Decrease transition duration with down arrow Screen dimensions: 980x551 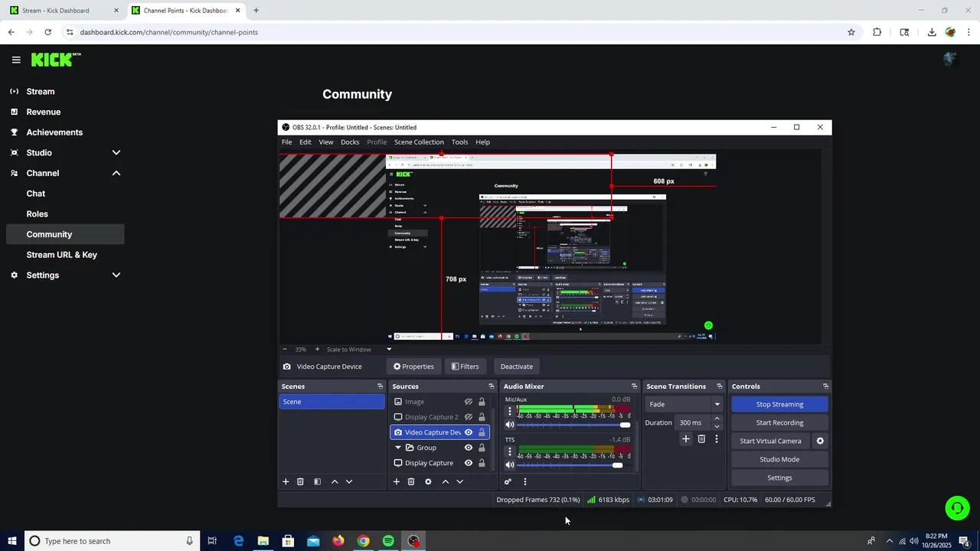(x=717, y=426)
